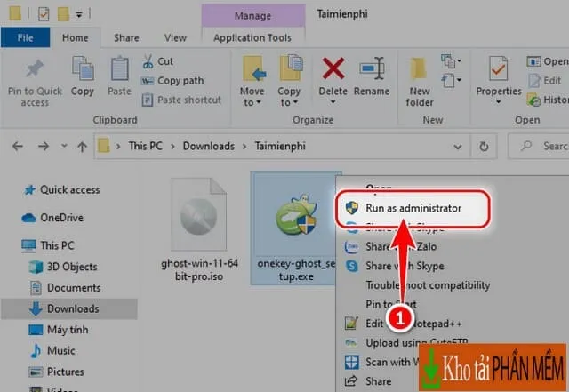
Task: Open the Recent locations dropdown chevron
Action: [x=64, y=147]
